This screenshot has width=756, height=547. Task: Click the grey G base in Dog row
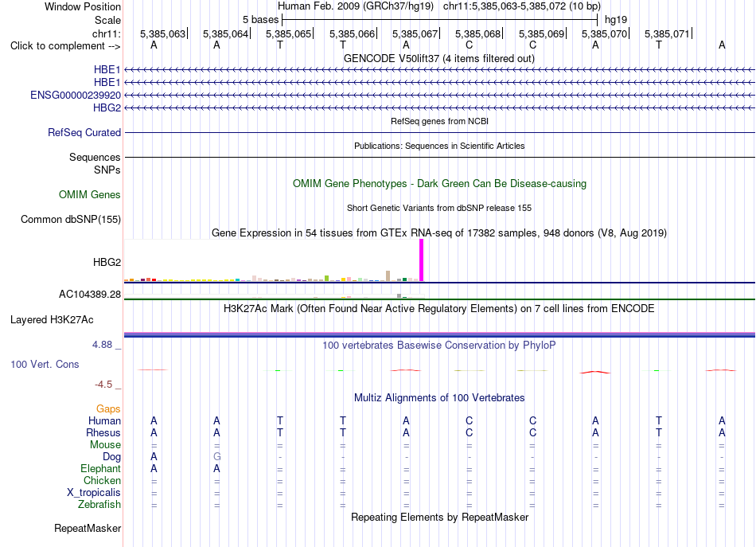217,456
